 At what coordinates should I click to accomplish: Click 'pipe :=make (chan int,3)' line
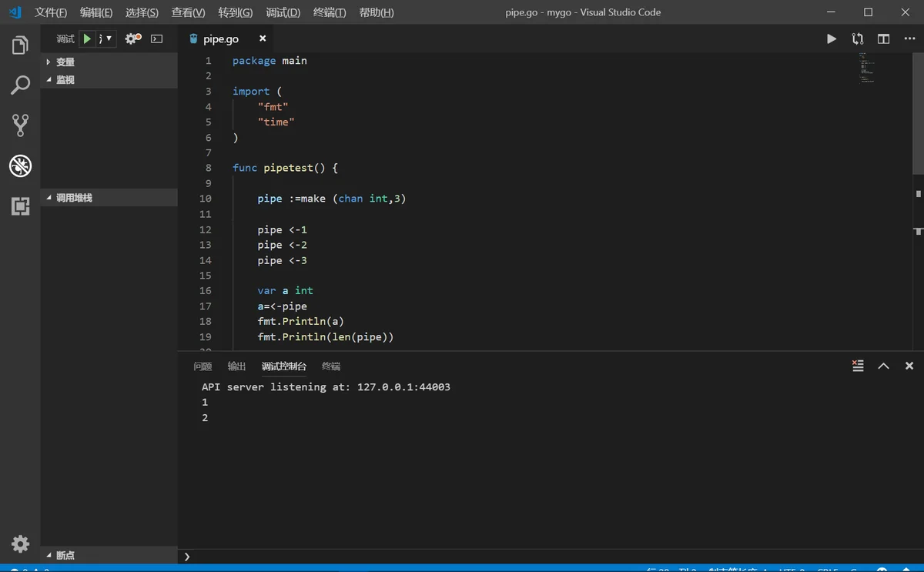pos(331,199)
